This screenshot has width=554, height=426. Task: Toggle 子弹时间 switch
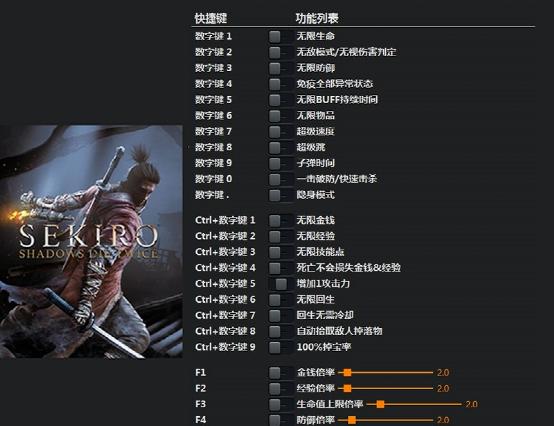pos(281,164)
